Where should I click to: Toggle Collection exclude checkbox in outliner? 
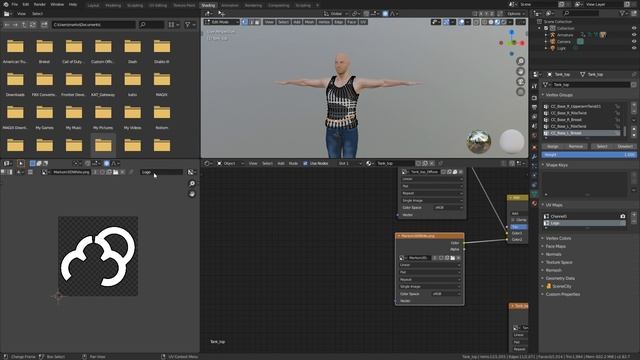click(x=546, y=28)
